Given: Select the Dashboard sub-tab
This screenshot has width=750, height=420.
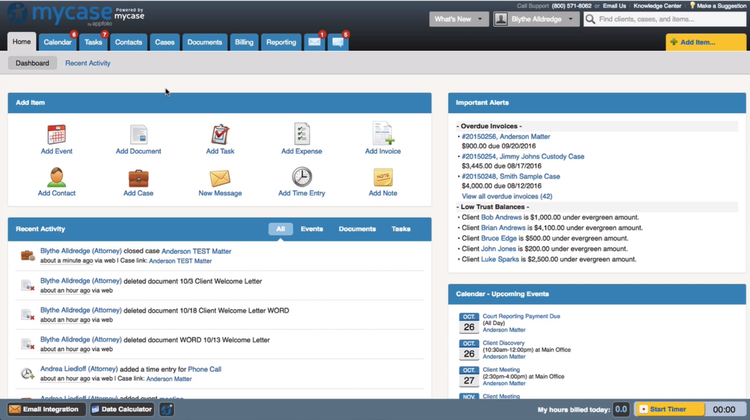Looking at the screenshot, I should tap(32, 63).
